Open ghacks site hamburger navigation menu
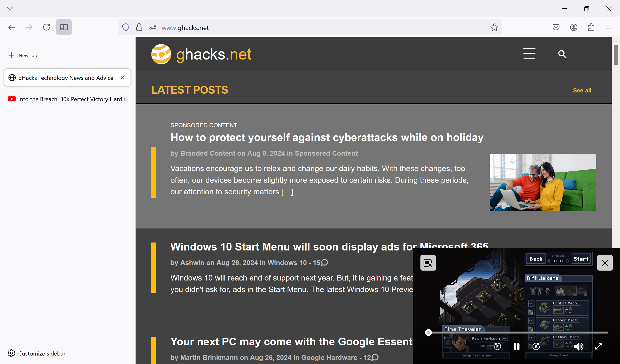620x364 pixels. [x=529, y=53]
